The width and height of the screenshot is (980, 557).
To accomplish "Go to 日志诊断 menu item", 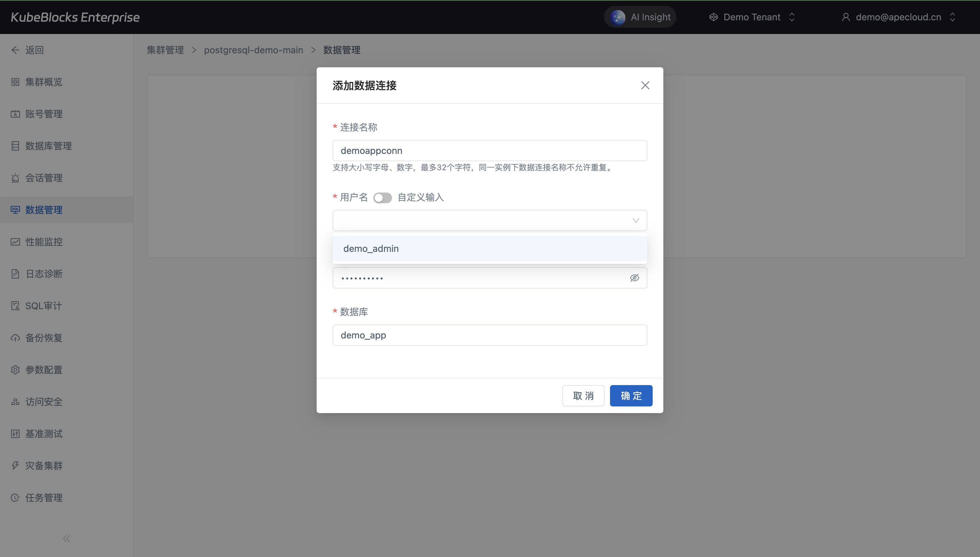I will pos(44,274).
